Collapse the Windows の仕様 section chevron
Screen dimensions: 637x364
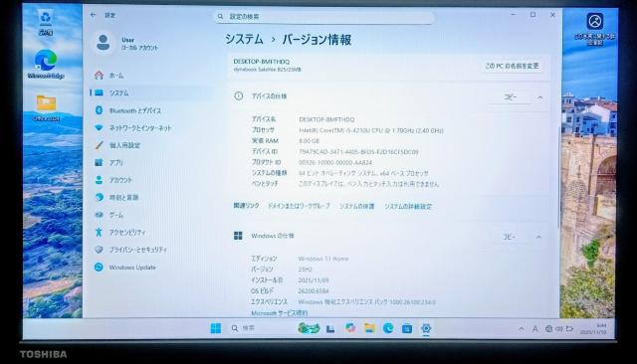tap(538, 237)
